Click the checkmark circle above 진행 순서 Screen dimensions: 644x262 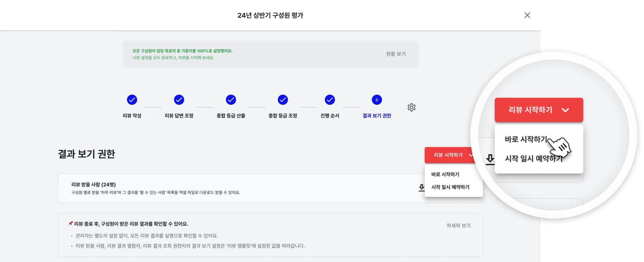click(x=330, y=100)
